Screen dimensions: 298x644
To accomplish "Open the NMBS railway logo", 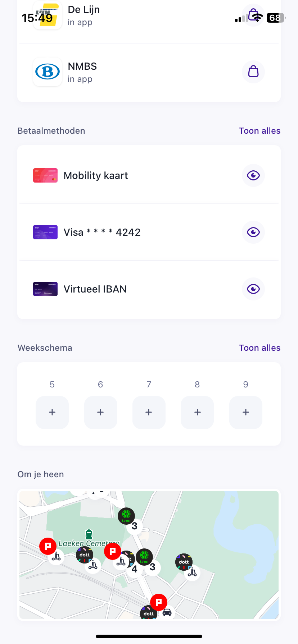I will pos(48,72).
